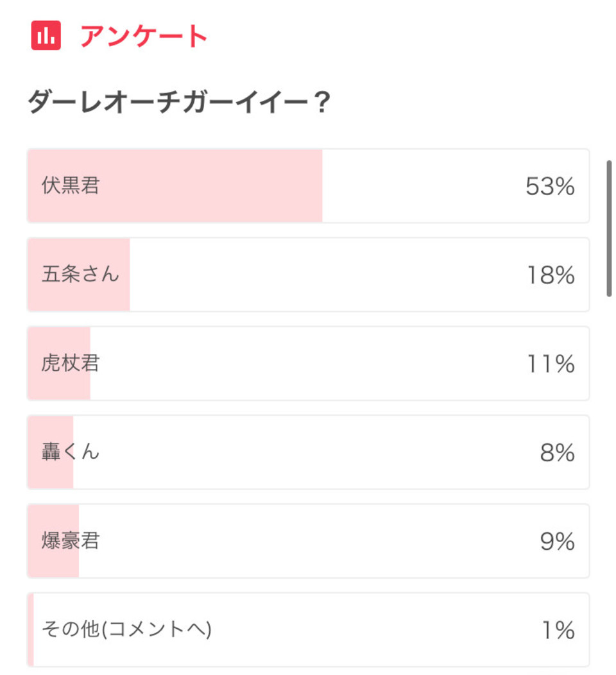Choose the 虎杖君 poll option
This screenshot has width=616, height=675.
click(308, 363)
